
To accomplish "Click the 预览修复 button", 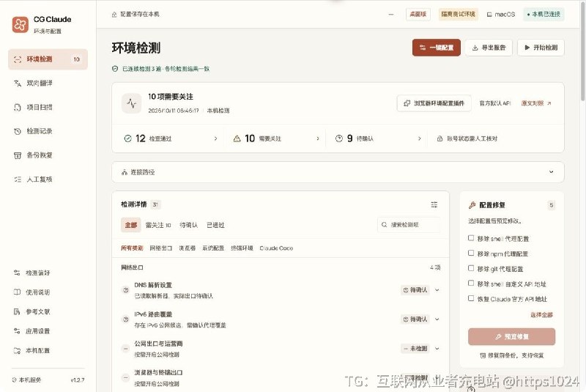I will [511, 337].
